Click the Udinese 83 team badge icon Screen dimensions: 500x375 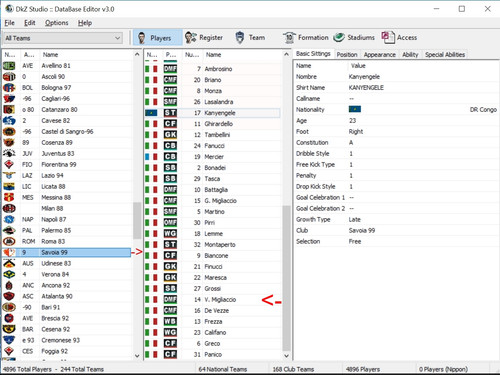9,264
